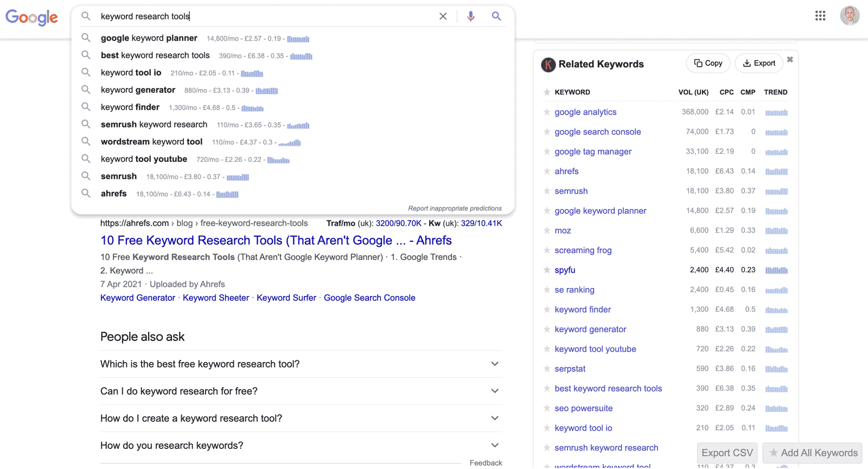Screen dimensions: 868x469
Task: Click trend chart in 'ahrefs' suggestion row
Action: pos(227,194)
